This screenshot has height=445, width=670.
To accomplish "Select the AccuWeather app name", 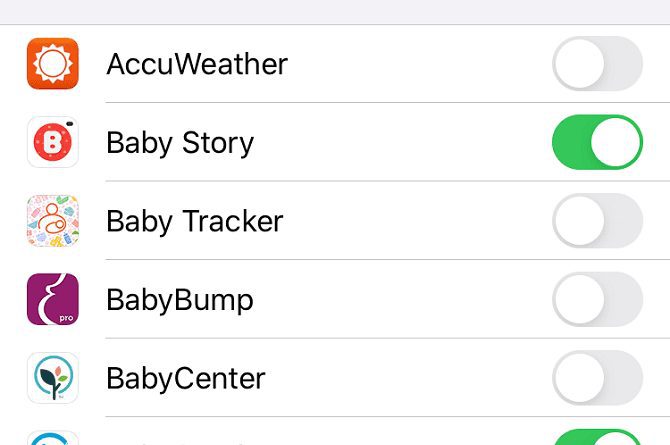I will (x=197, y=64).
